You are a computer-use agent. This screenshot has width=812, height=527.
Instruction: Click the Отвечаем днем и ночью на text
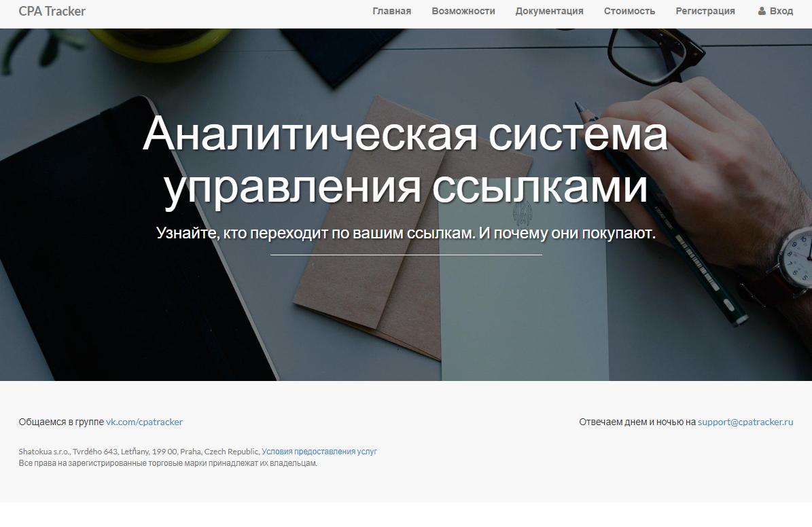(637, 422)
